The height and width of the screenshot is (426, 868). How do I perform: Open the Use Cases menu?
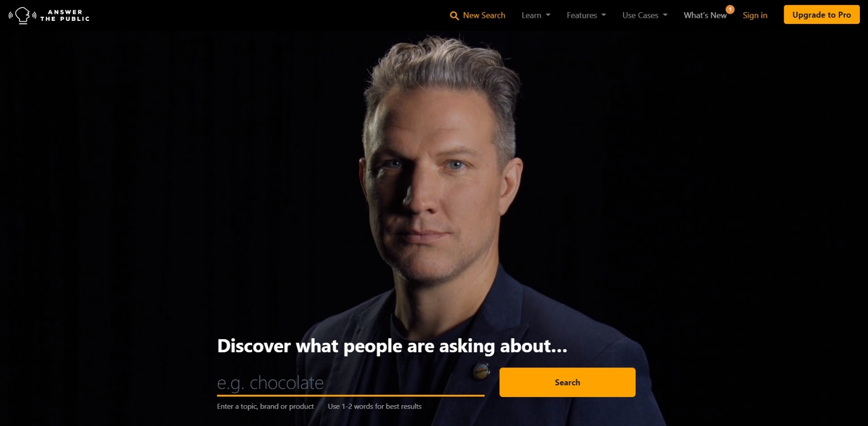click(x=640, y=15)
